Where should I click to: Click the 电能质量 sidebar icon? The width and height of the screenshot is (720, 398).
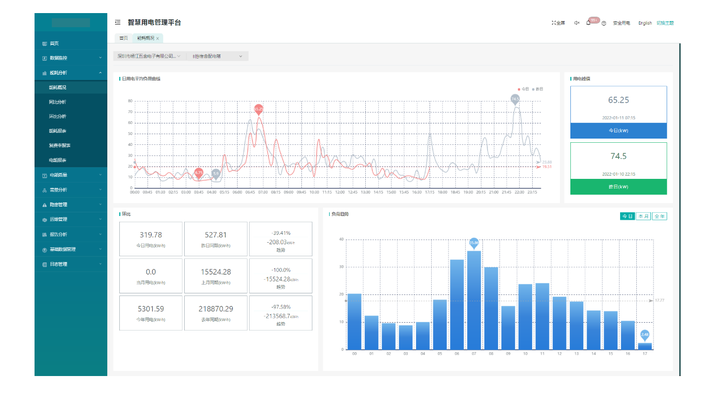(x=45, y=175)
